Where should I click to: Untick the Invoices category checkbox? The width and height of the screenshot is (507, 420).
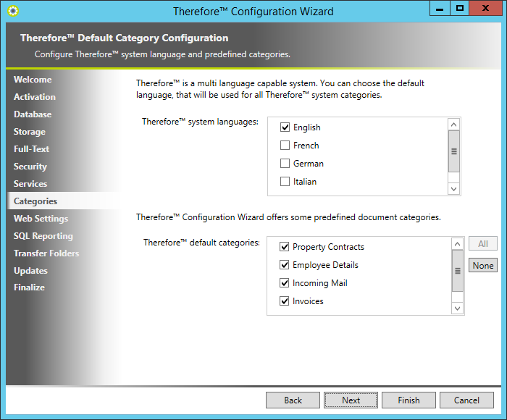coord(284,301)
